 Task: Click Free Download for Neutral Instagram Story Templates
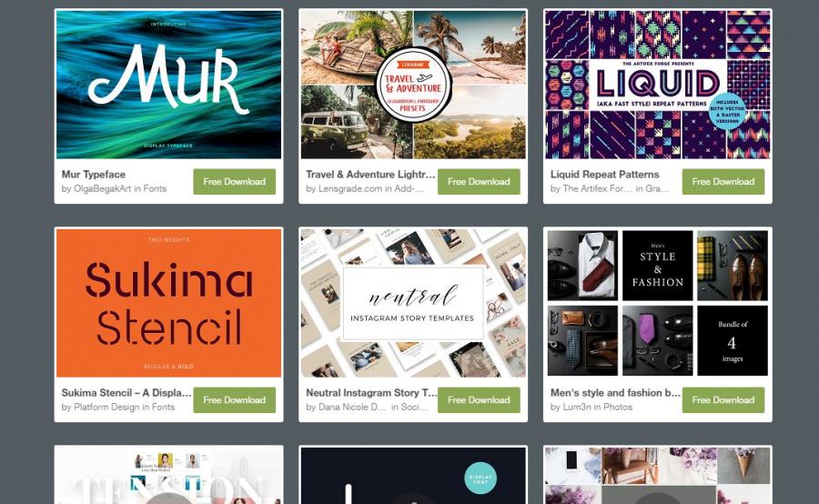(x=479, y=400)
